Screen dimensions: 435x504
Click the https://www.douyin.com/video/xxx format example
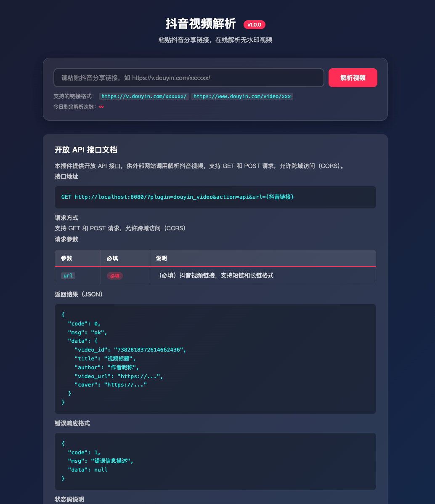(x=242, y=96)
